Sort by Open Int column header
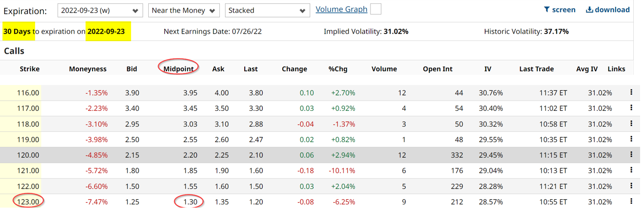This screenshot has height=212, width=644. (x=437, y=69)
